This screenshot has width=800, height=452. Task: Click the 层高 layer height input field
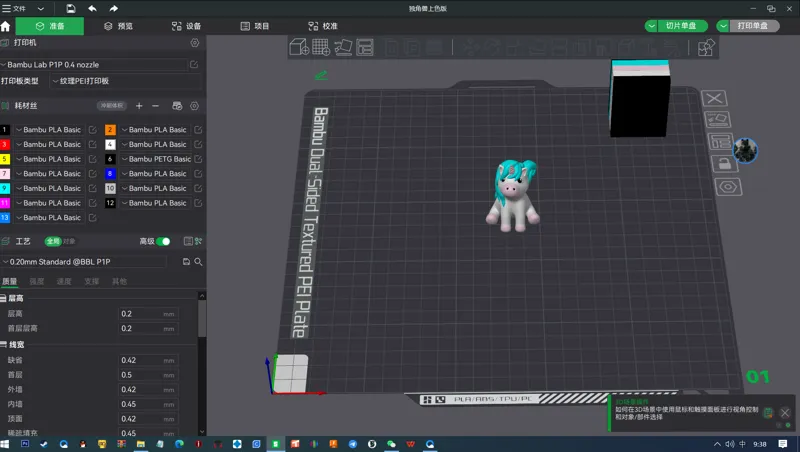148,314
